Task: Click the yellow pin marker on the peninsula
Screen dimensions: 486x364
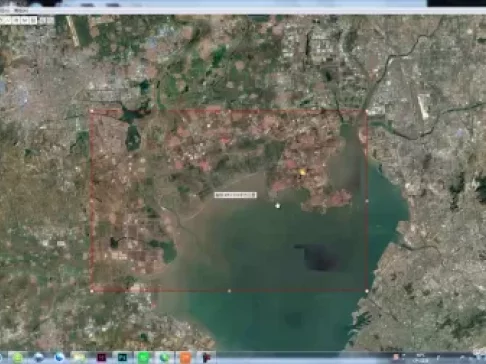Action: pyautogui.click(x=302, y=172)
